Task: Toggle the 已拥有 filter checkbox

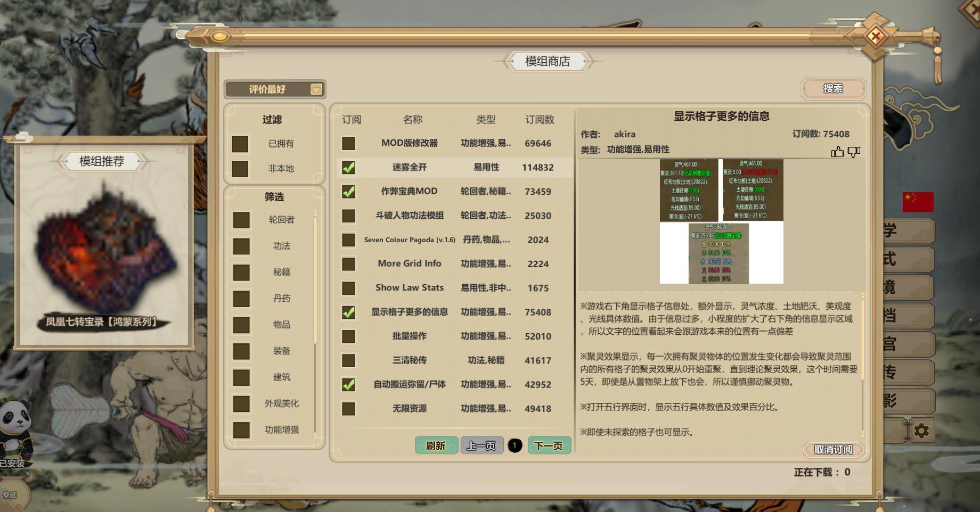Action: tap(240, 144)
